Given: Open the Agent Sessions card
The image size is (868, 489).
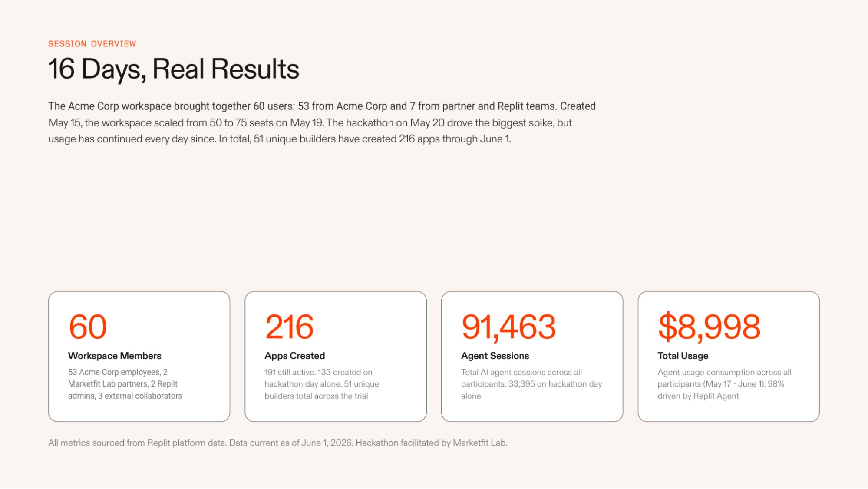Looking at the screenshot, I should pos(532,356).
